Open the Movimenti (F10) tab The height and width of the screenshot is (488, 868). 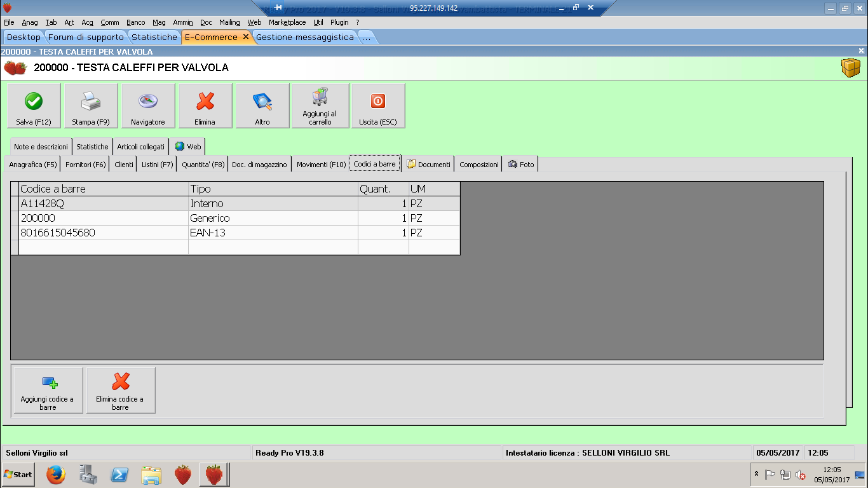click(321, 165)
